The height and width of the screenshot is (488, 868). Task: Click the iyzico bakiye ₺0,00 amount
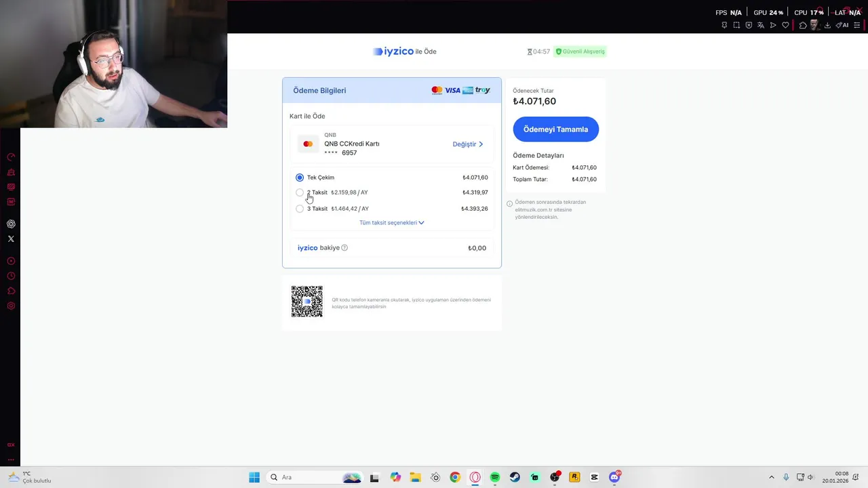click(477, 248)
